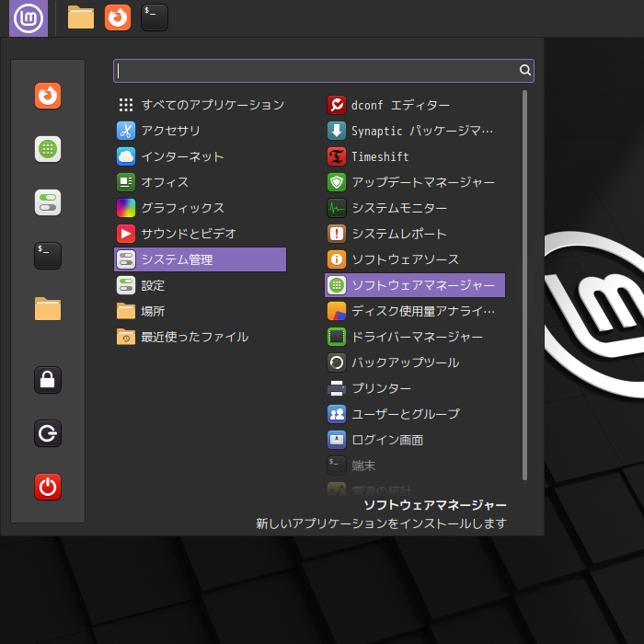Click the Linux Mint menu button
The height and width of the screenshot is (644, 644).
[29, 17]
